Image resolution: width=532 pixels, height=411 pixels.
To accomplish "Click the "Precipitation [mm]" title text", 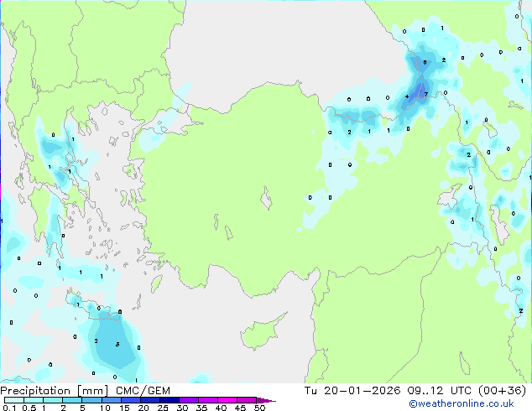I will 55,391.
